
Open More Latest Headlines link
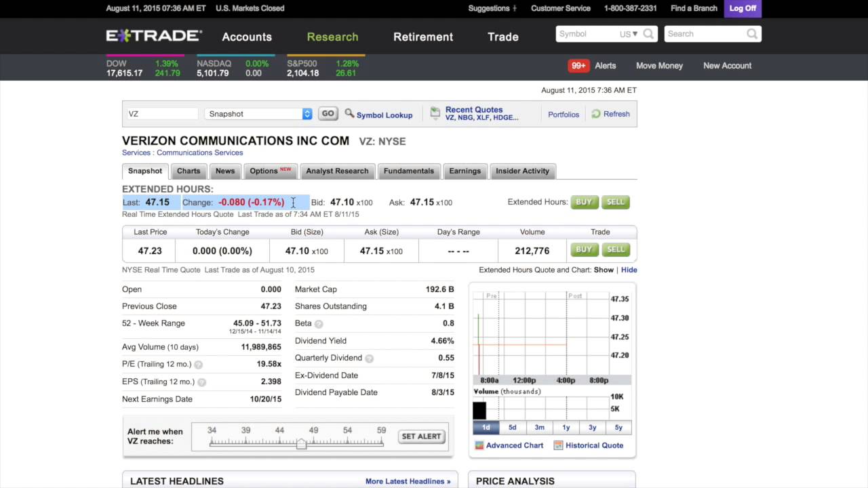coord(408,481)
